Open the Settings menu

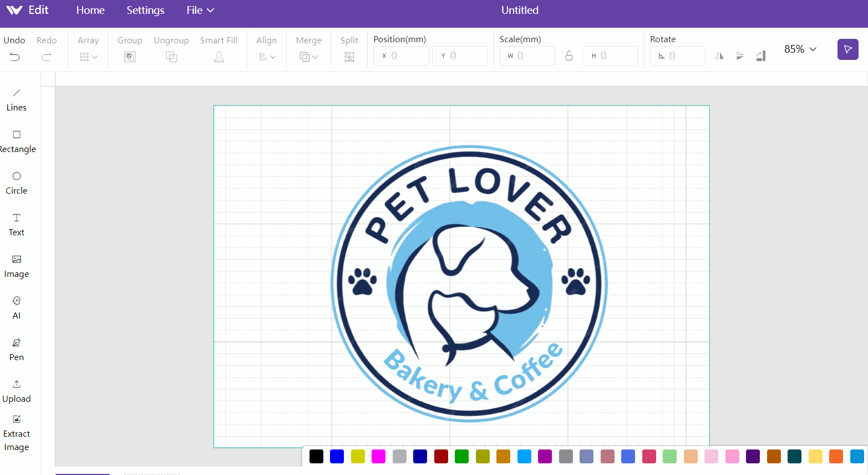[145, 10]
